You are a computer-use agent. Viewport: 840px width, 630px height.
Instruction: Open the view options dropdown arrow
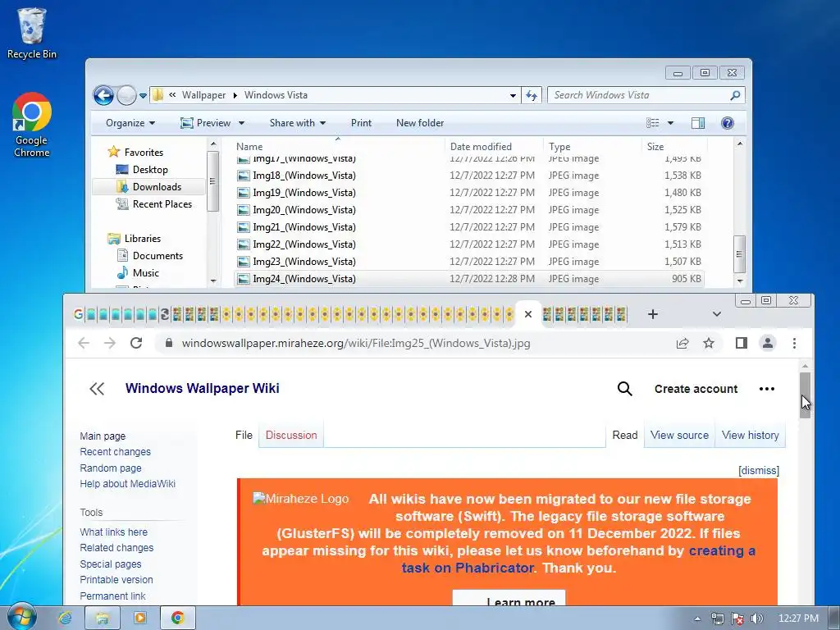(670, 123)
